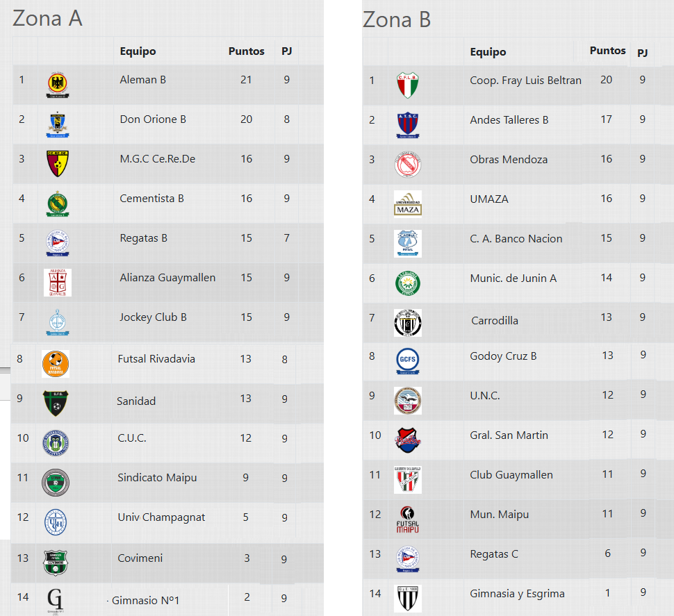Click the Universidad MAZA logo

click(407, 204)
